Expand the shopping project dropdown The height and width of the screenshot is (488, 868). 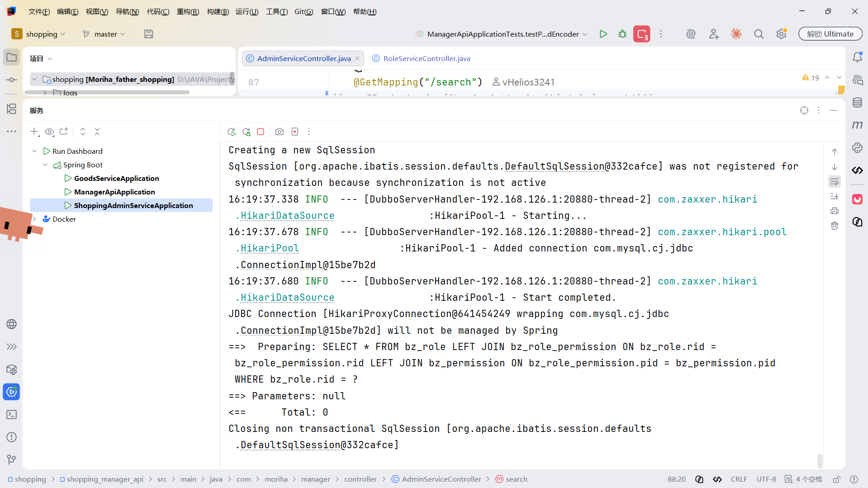pos(39,34)
